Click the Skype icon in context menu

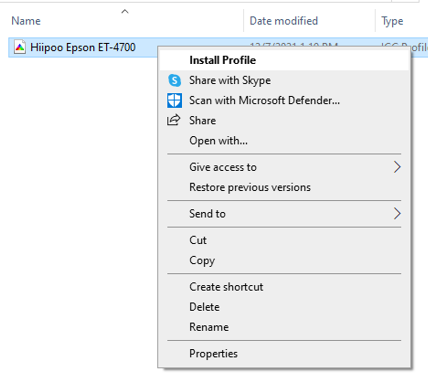[x=174, y=80]
